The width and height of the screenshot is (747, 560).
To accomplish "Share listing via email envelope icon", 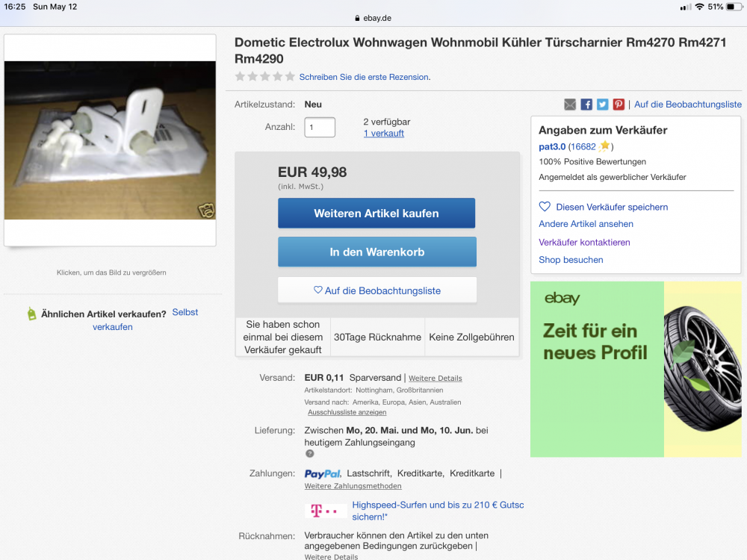I will pos(570,105).
